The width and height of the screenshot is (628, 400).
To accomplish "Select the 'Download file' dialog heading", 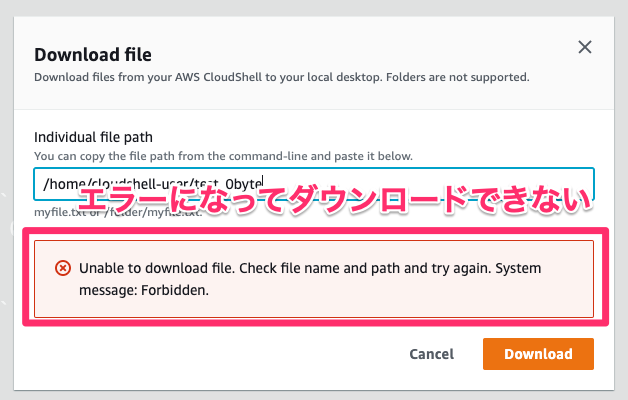I will point(93,54).
